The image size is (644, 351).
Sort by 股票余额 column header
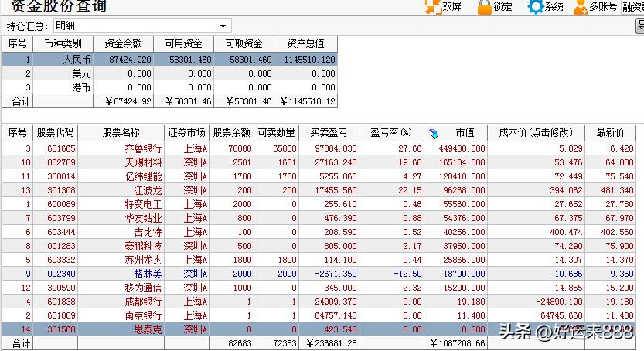[x=231, y=133]
